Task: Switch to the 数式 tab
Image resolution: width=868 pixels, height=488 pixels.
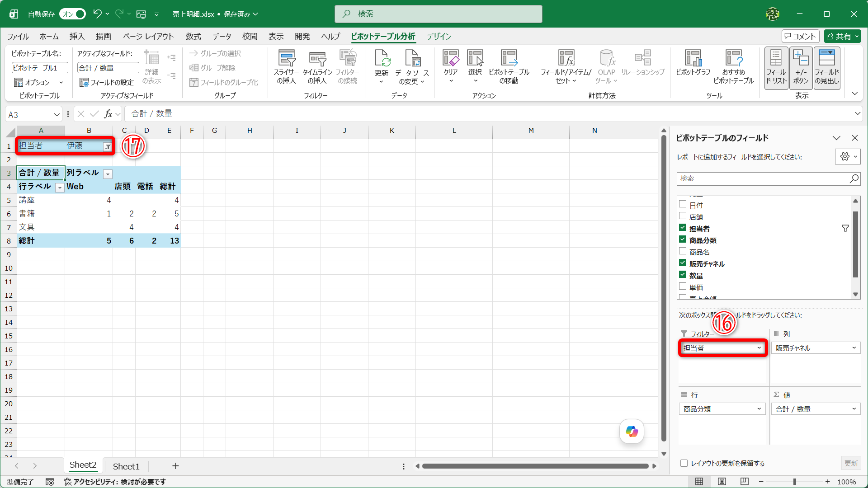Action: pyautogui.click(x=193, y=37)
